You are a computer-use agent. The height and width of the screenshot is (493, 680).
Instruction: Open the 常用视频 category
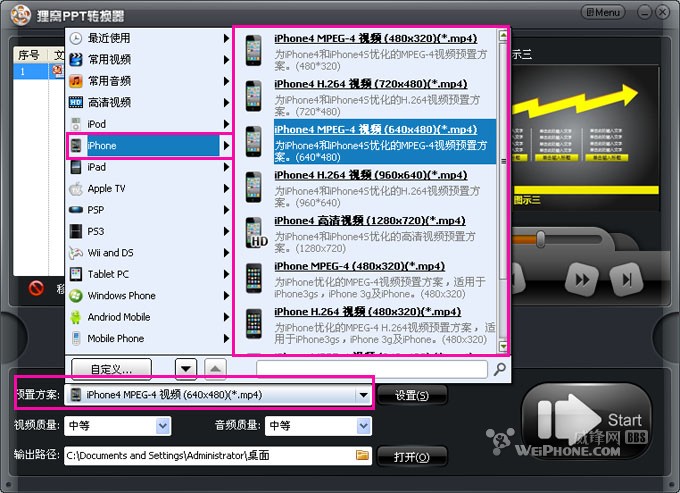point(149,59)
